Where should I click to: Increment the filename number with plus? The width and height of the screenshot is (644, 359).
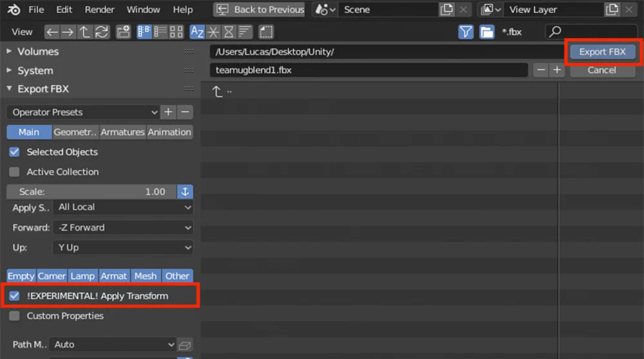click(x=557, y=69)
